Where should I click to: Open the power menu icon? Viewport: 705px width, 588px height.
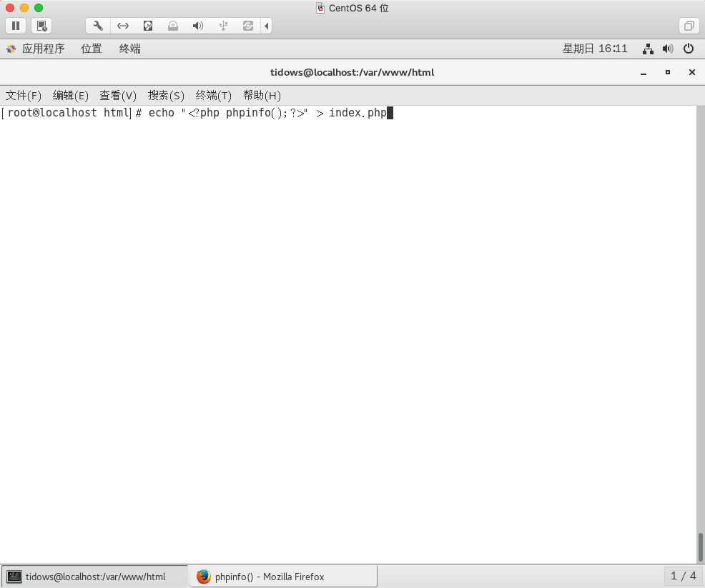(689, 49)
